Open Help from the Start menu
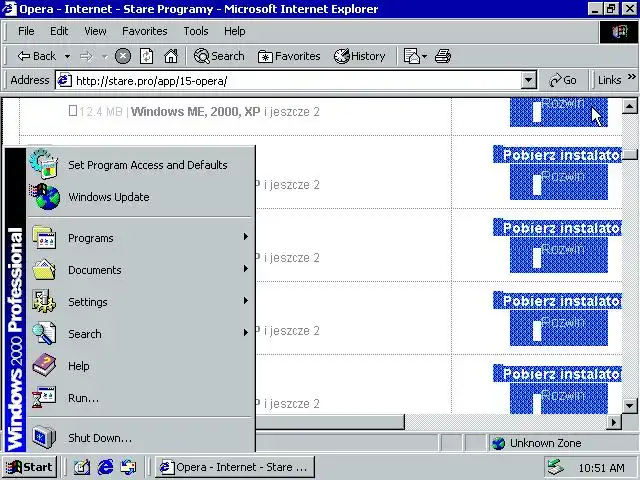This screenshot has height=480, width=640. tap(139, 366)
